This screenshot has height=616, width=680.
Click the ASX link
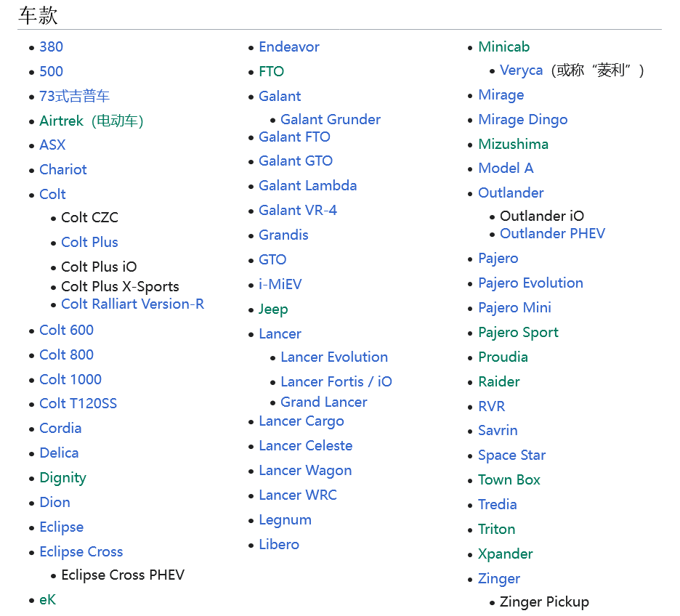(x=52, y=145)
